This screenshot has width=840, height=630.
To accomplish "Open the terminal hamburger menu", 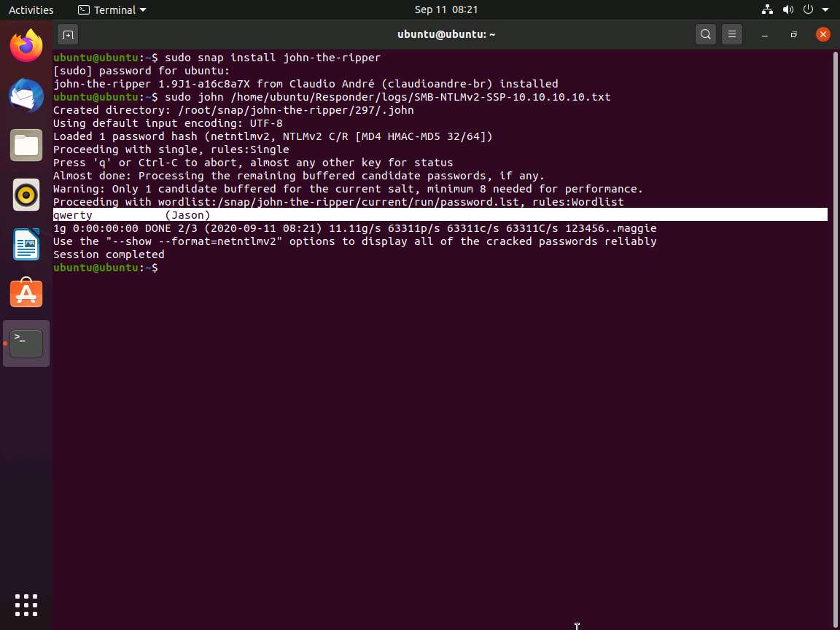I will [x=732, y=35].
